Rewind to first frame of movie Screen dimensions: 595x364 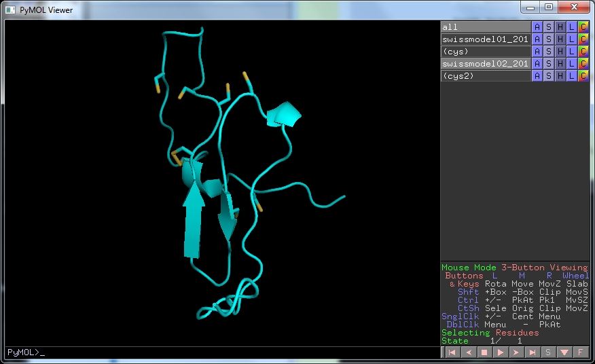(x=451, y=352)
